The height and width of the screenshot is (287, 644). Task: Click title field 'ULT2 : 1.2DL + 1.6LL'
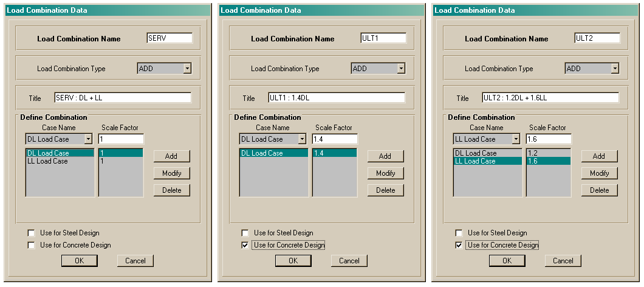pos(550,98)
